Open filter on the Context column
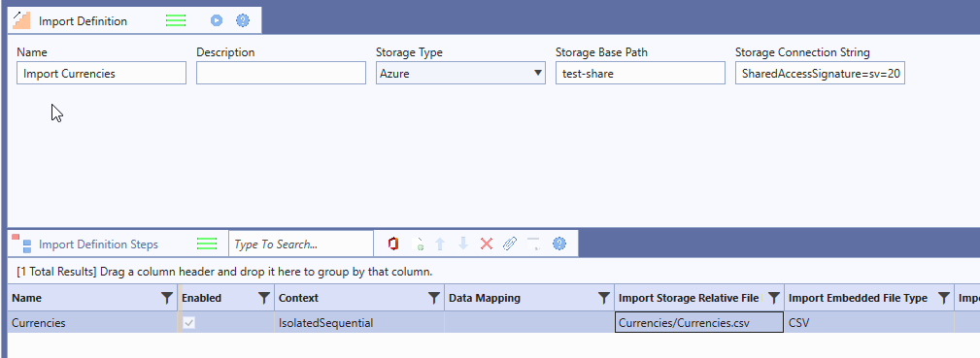 click(x=434, y=298)
